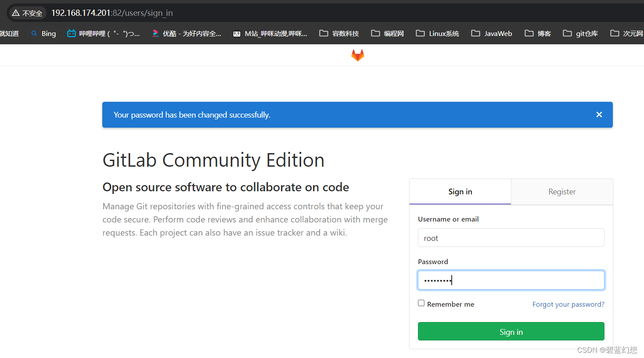This screenshot has width=644, height=358.
Task: Open the JavaWeb bookmark folder
Action: point(492,33)
